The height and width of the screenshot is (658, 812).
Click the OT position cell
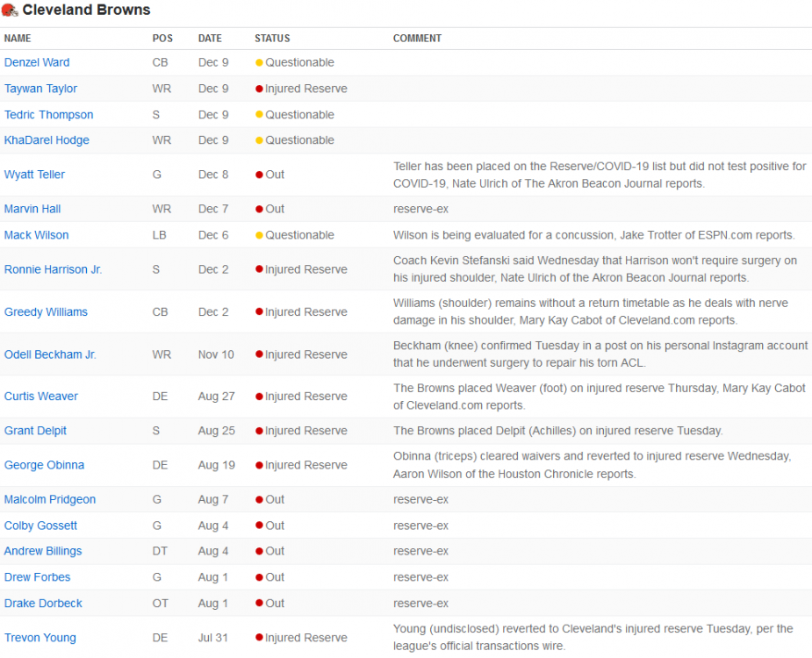(x=161, y=603)
